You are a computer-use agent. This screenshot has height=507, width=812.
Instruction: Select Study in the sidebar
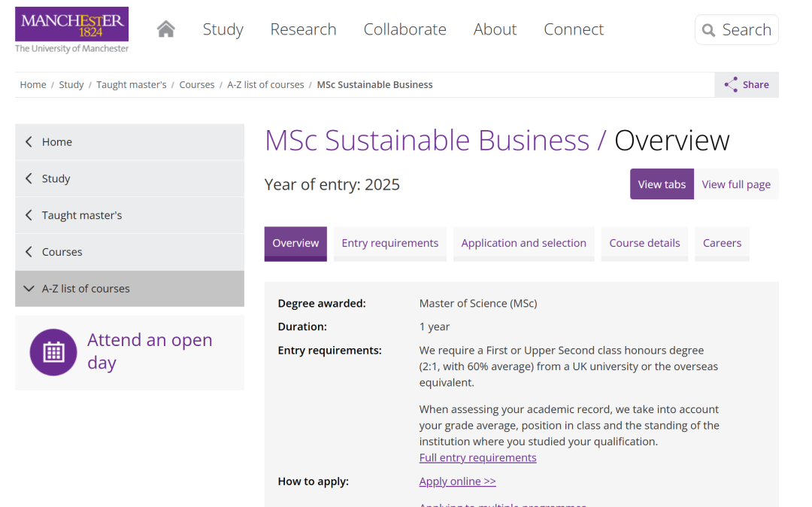tap(129, 179)
